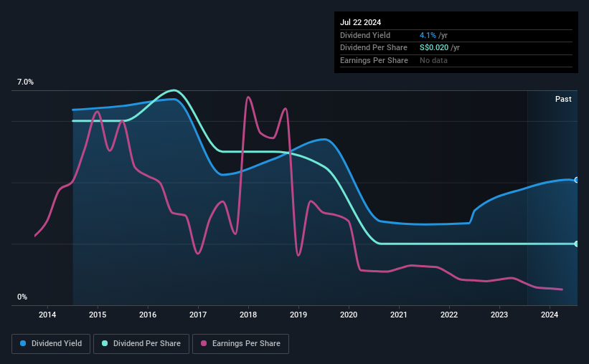This screenshot has width=589, height=364.
Task: Click the tooltip Dividend Per Share row label
Action: [373, 48]
